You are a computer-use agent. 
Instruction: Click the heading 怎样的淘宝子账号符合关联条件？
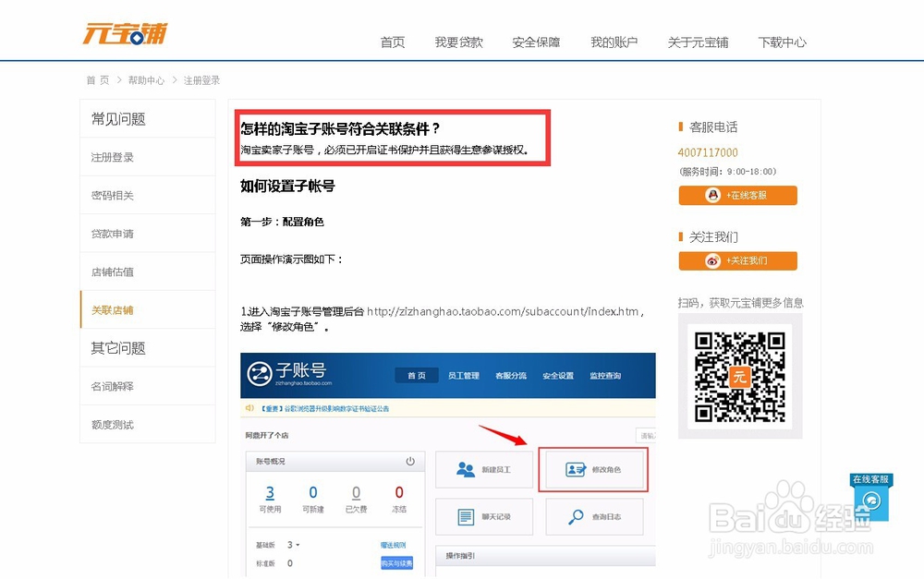click(340, 128)
